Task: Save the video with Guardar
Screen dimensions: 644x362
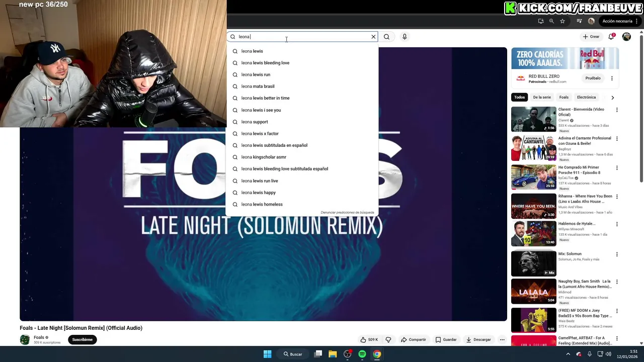Action: point(446,340)
